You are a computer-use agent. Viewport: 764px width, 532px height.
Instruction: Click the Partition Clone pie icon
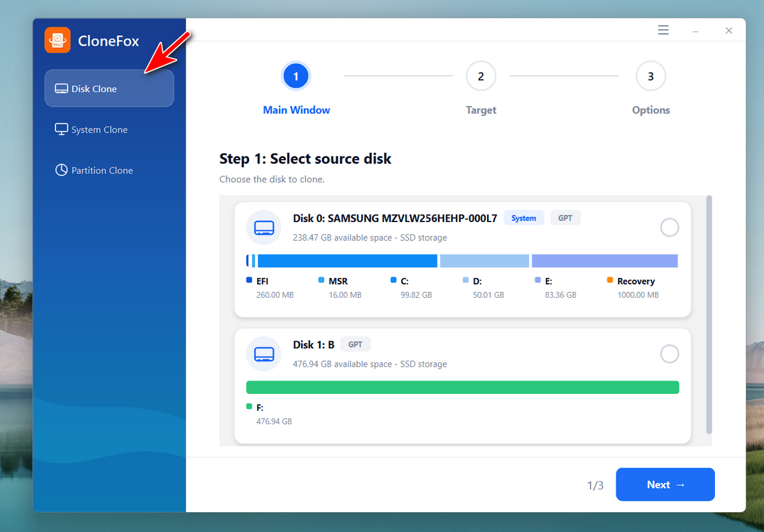pyautogui.click(x=62, y=170)
